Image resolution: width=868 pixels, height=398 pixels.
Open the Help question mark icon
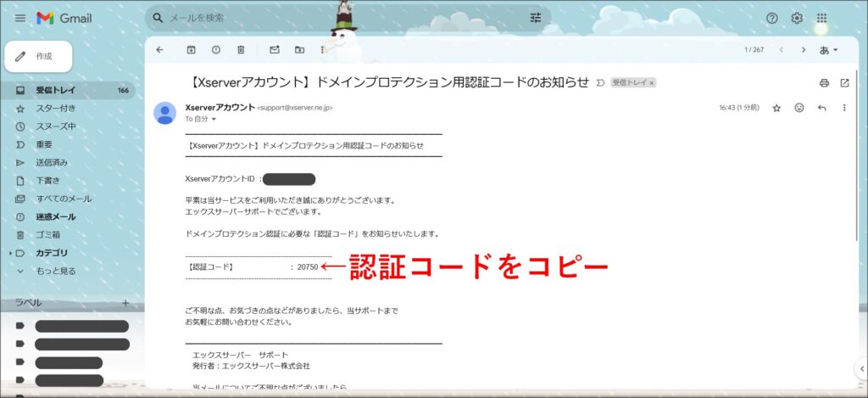(x=771, y=19)
